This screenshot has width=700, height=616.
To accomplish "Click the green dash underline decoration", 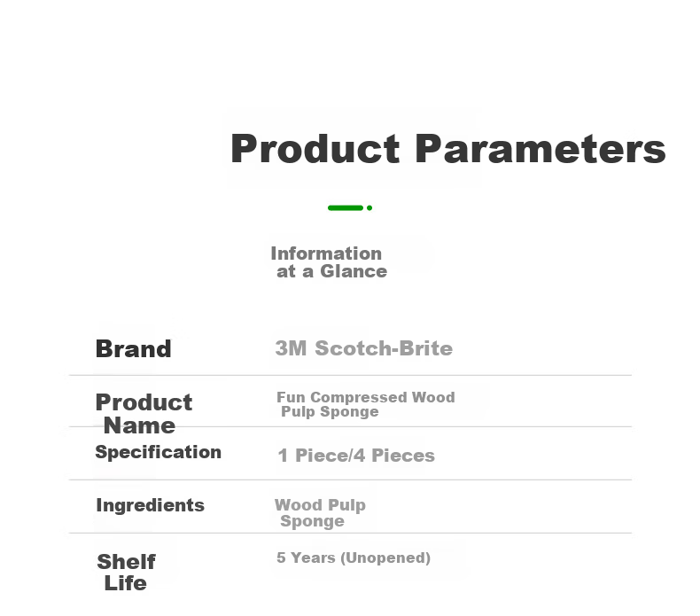I will (x=346, y=207).
